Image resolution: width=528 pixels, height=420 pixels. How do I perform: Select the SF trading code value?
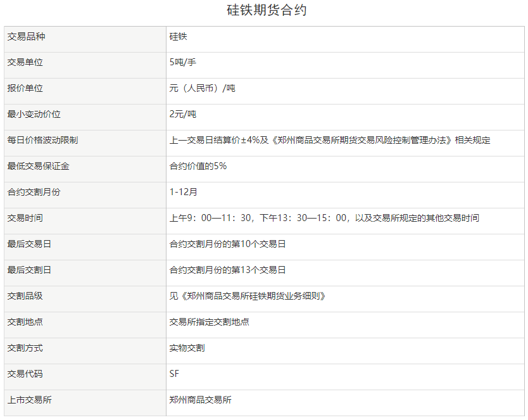pos(175,374)
